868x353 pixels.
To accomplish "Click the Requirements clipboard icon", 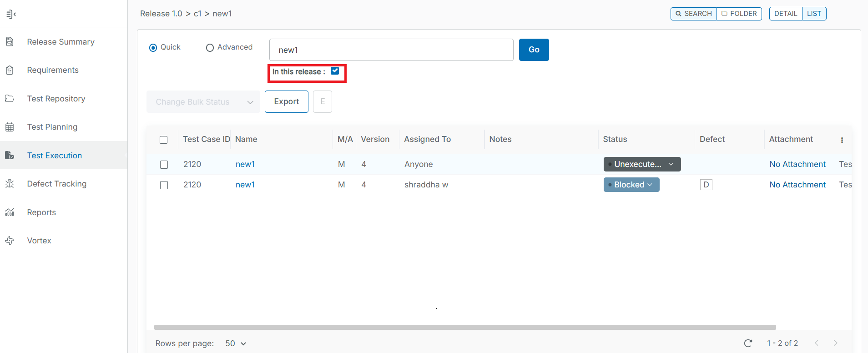I will [10, 70].
